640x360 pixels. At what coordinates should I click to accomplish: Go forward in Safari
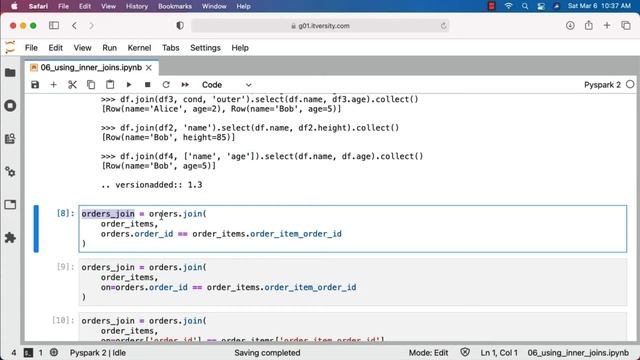(x=91, y=25)
